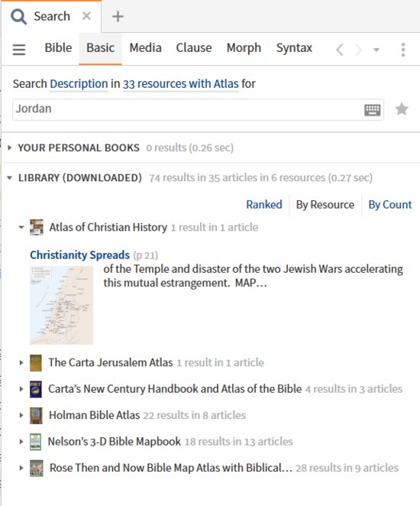The height and width of the screenshot is (506, 420).
Task: Collapse the Library (Downloaded) section
Action: point(10,178)
